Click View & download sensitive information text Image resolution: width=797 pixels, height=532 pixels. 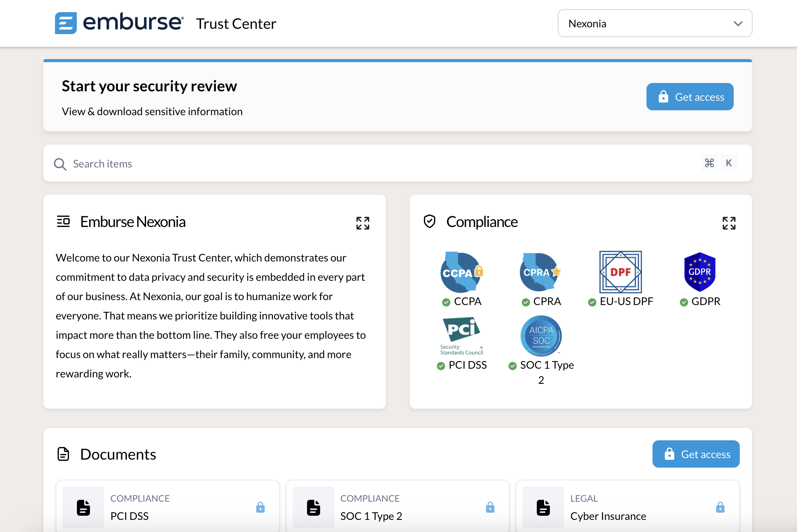152,111
